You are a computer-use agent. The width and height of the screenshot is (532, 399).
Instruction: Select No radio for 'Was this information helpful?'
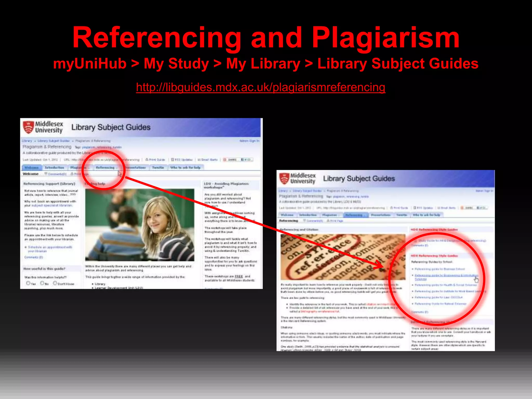[x=42, y=283]
